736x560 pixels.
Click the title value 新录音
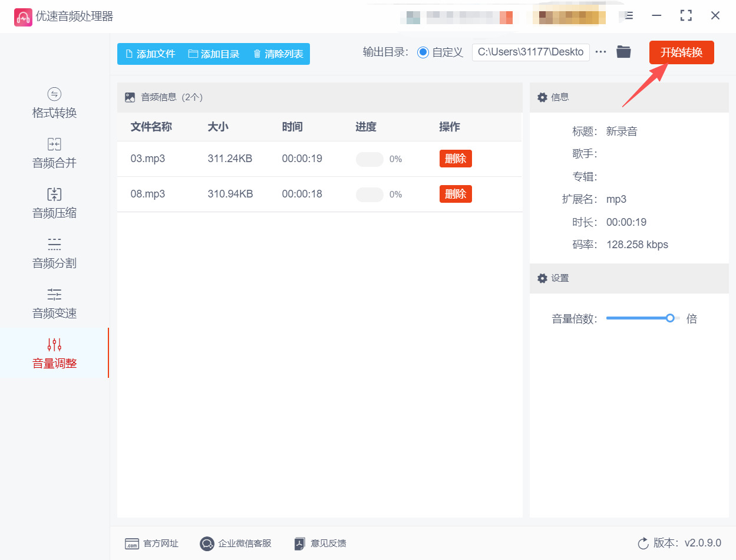[x=622, y=131]
